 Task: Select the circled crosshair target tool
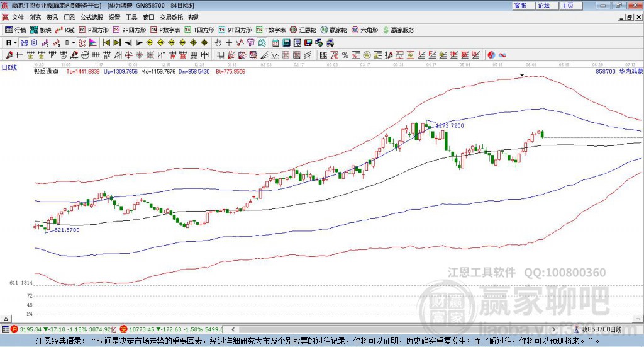click(x=128, y=55)
